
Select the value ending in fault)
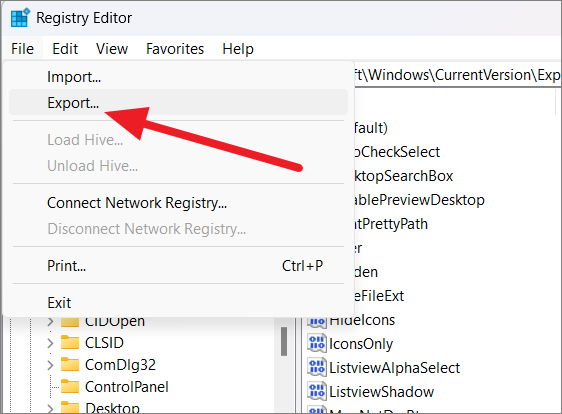(371, 128)
